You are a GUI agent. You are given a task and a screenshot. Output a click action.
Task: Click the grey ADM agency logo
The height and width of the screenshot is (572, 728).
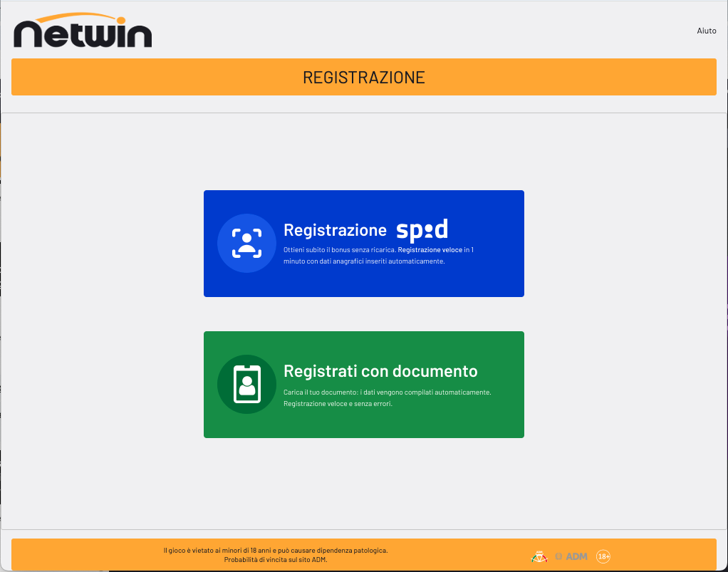tap(571, 556)
